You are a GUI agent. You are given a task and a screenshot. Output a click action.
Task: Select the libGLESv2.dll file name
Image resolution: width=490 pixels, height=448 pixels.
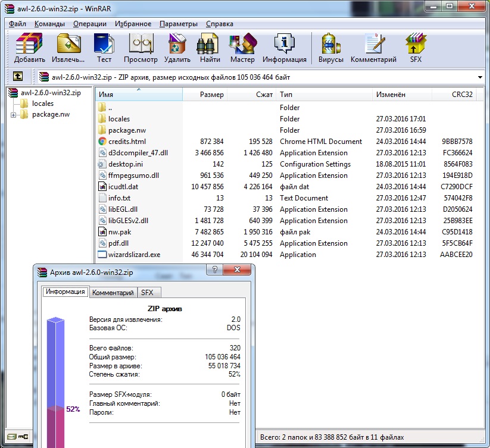pos(128,220)
